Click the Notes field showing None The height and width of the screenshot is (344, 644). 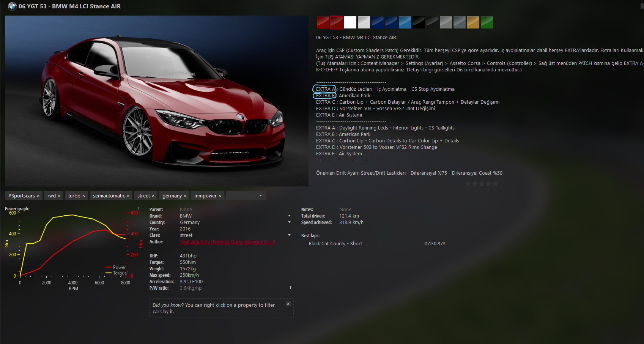click(x=345, y=210)
